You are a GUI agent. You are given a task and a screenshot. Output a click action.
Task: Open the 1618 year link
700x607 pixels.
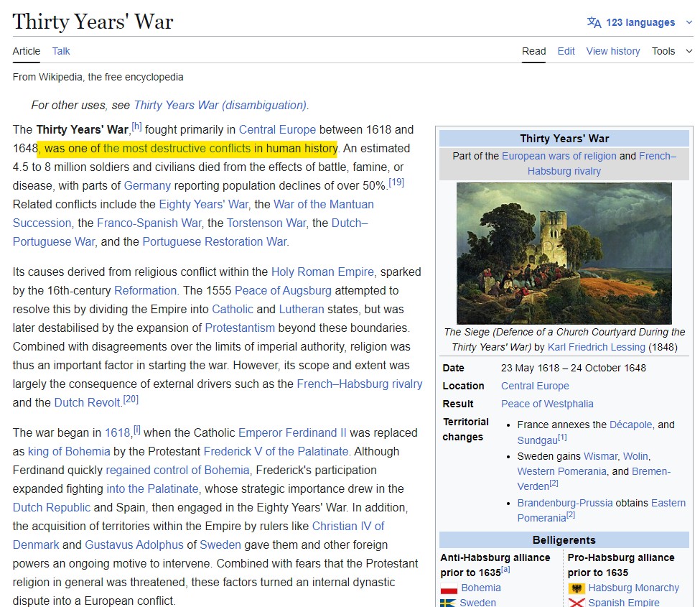pos(117,433)
